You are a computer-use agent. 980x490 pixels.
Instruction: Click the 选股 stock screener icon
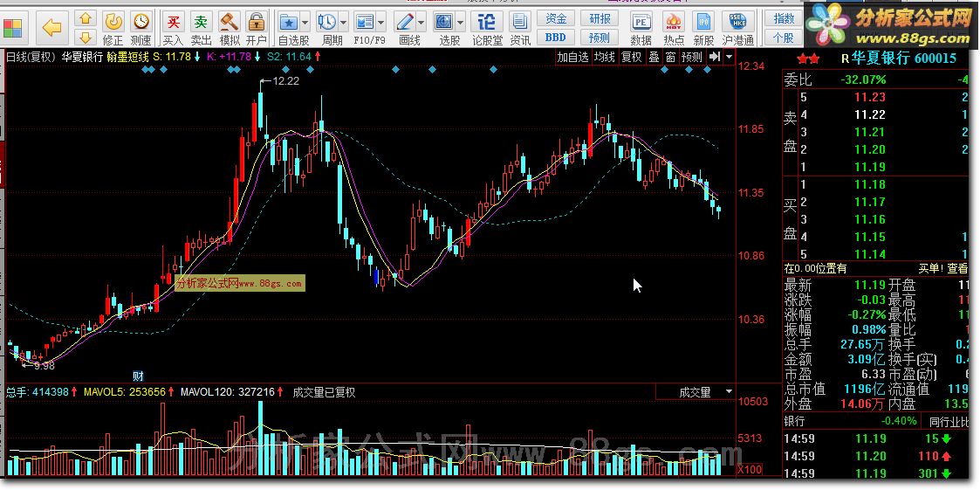point(444,24)
